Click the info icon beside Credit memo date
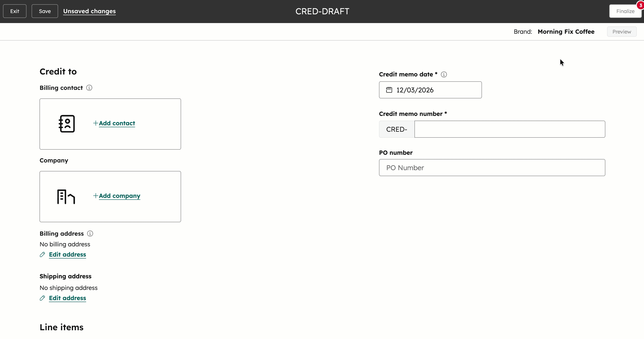Viewport: 644px width, 339px height. (444, 74)
